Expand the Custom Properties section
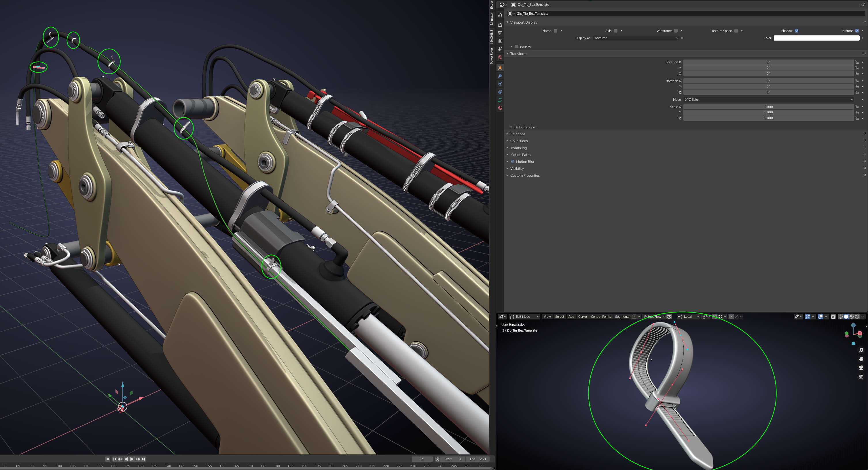868x470 pixels. (x=525, y=175)
